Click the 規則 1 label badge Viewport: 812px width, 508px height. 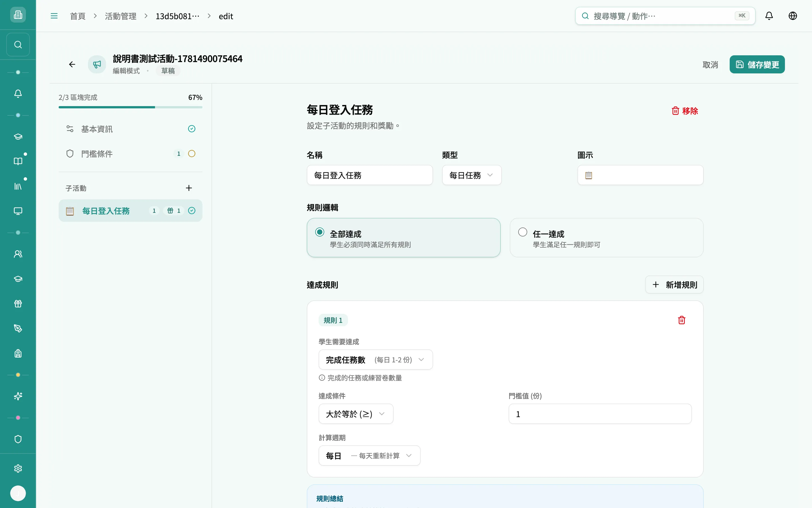click(333, 320)
